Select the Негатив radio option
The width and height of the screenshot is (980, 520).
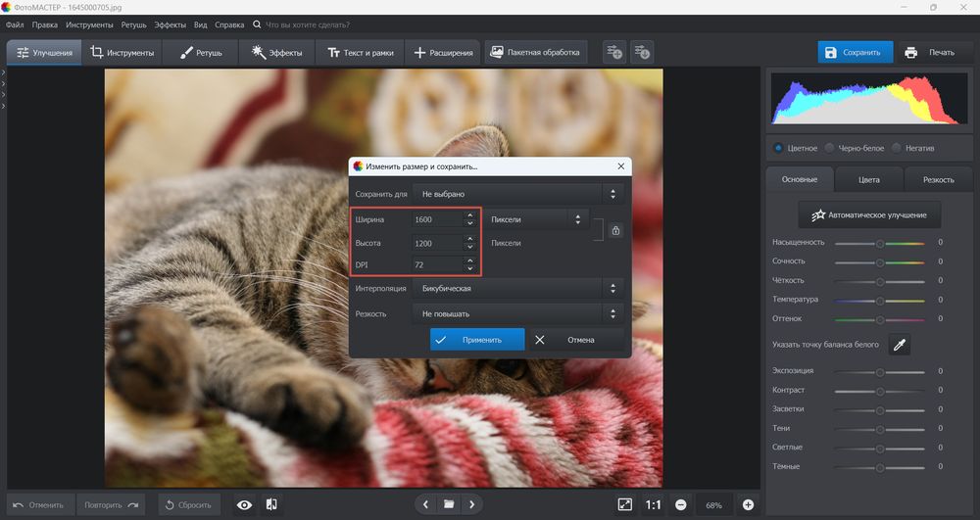[x=897, y=148]
